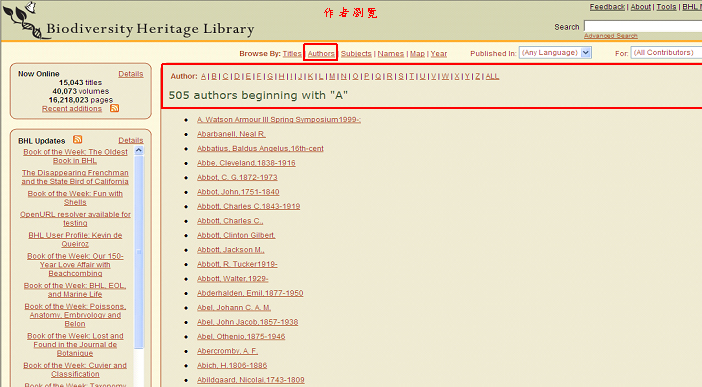Open Book of the Week: Fun with Shells
The height and width of the screenshot is (387, 702).
(75, 198)
